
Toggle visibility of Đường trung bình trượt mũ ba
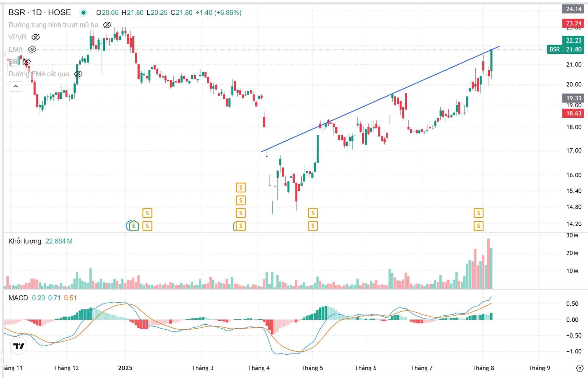[x=107, y=25]
